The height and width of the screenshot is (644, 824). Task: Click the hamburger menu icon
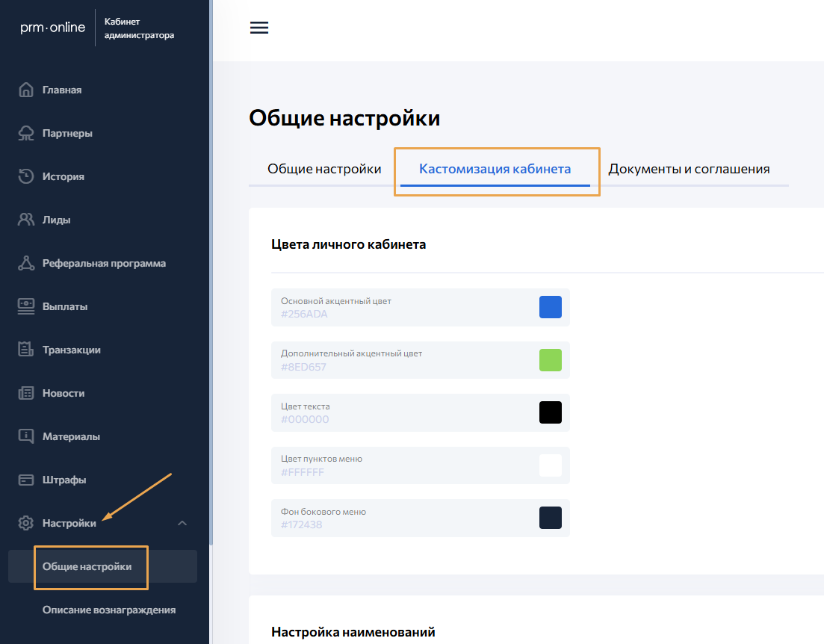[x=258, y=28]
